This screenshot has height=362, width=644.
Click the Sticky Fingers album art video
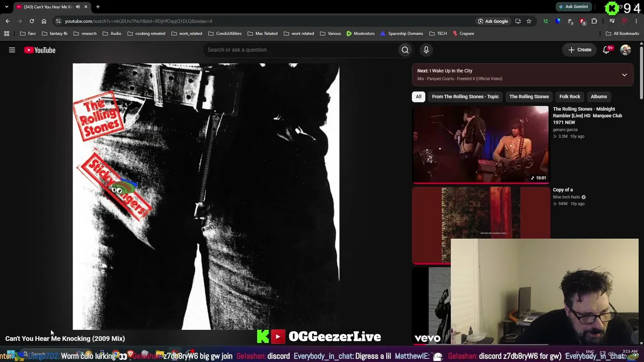point(206,197)
